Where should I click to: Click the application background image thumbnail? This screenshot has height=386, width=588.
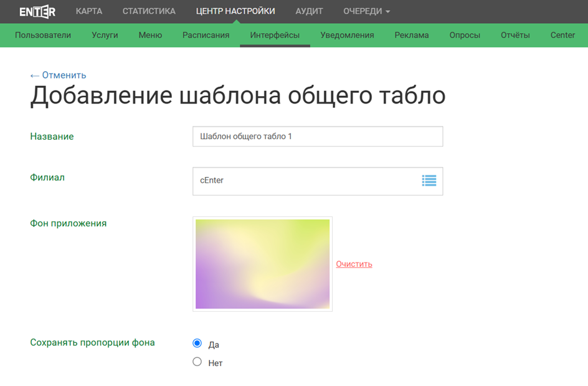click(x=262, y=264)
